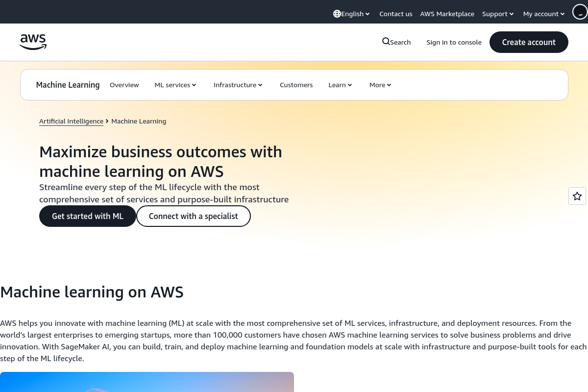Click the Create account button
The width and height of the screenshot is (588, 392).
pyautogui.click(x=529, y=42)
